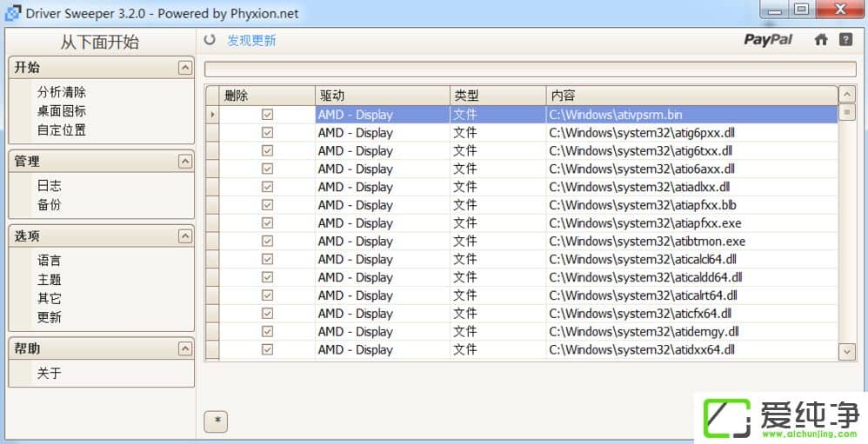Screen dimensions: 868x444
Task: Uncheck the aticalcl64.dll row checkbox
Action: point(267,259)
